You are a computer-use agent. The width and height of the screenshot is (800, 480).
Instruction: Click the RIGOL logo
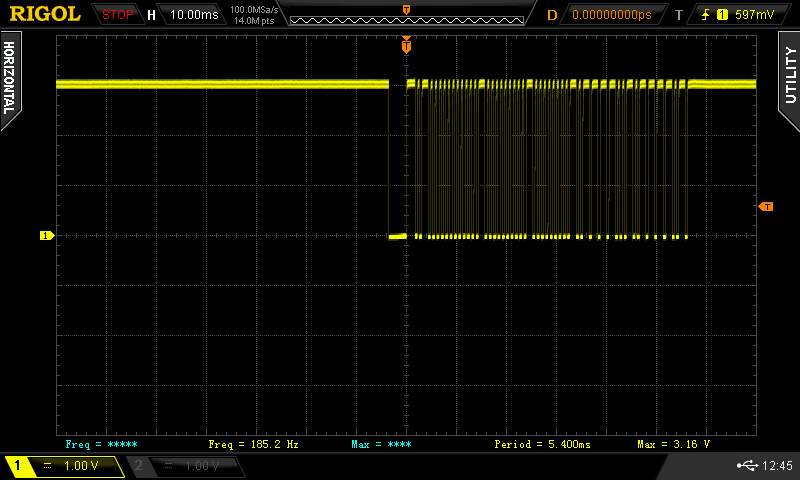[x=45, y=14]
